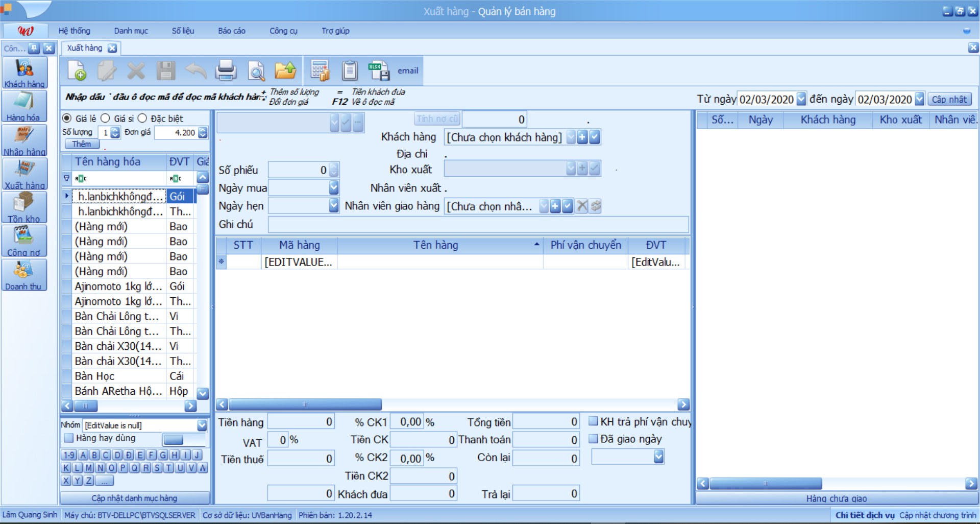The height and width of the screenshot is (524, 980).
Task: Click the Khách đưa amount field
Action: (423, 493)
